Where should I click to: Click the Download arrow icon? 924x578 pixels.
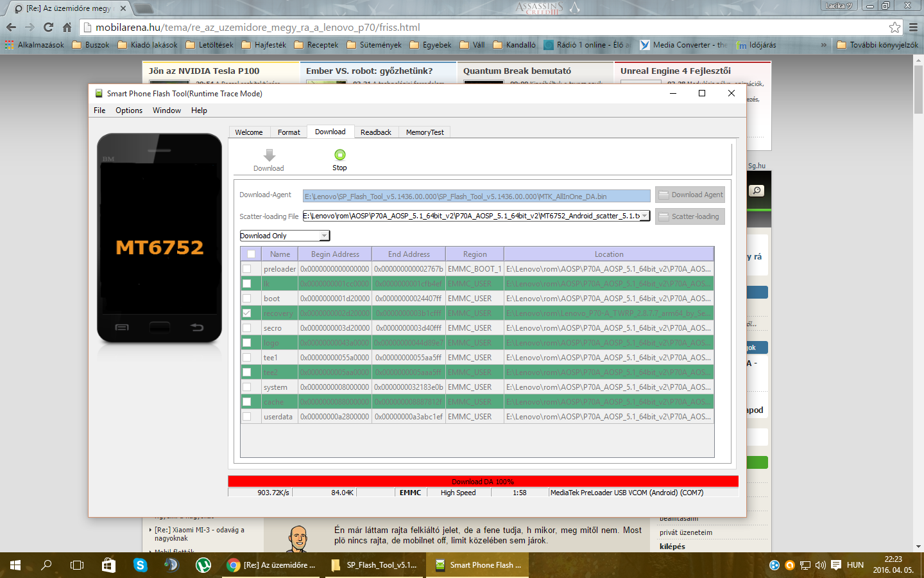click(x=269, y=155)
